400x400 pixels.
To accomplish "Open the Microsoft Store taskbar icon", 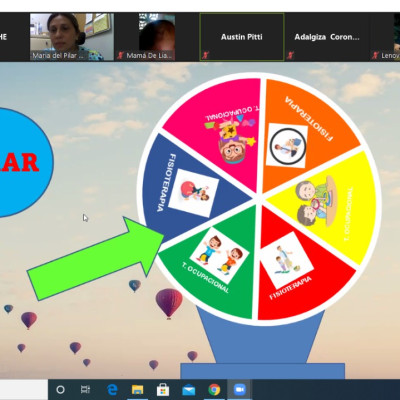I will (163, 389).
